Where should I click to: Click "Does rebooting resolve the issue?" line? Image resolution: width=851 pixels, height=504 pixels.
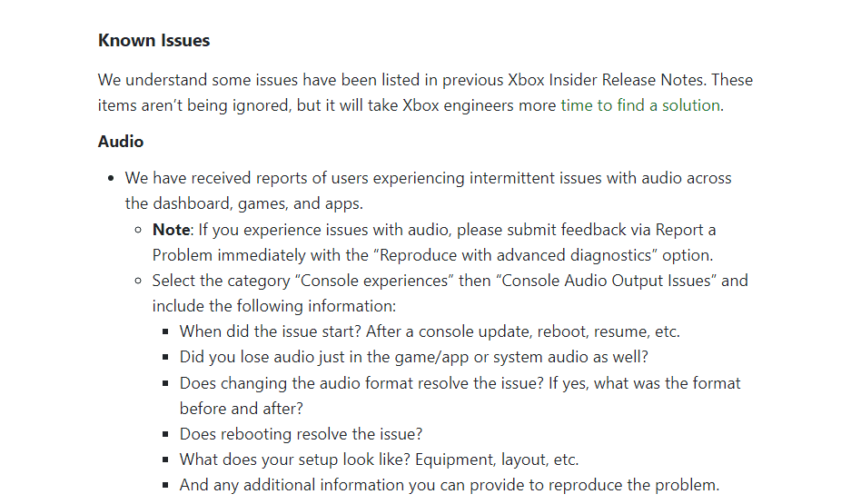click(302, 434)
